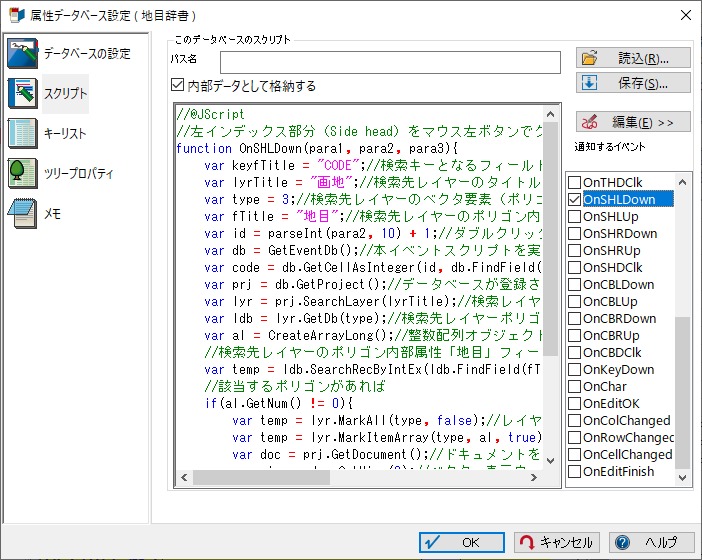Click the help question mark icon

pos(622,543)
